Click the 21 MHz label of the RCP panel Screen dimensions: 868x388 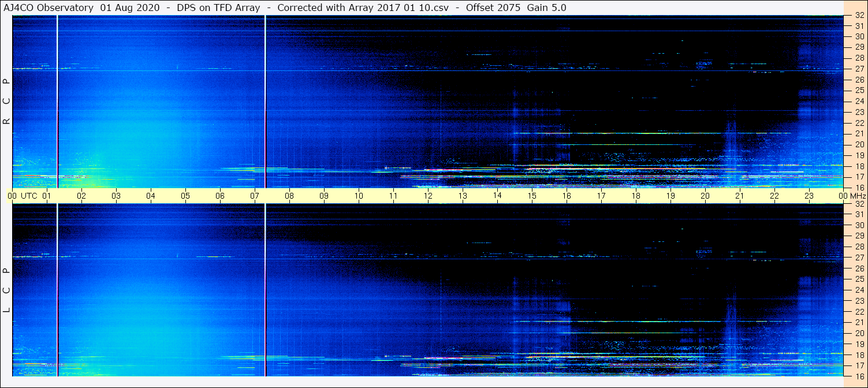coord(859,134)
